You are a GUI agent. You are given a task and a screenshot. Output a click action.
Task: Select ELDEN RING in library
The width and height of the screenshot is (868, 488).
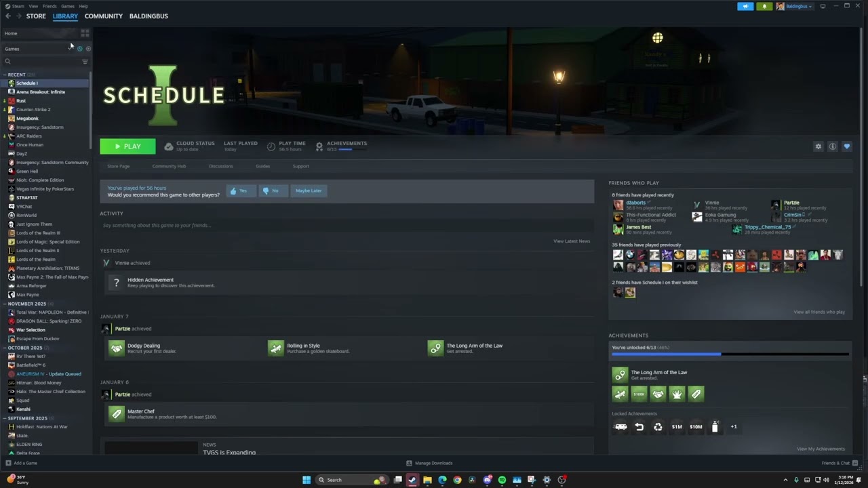(29, 445)
